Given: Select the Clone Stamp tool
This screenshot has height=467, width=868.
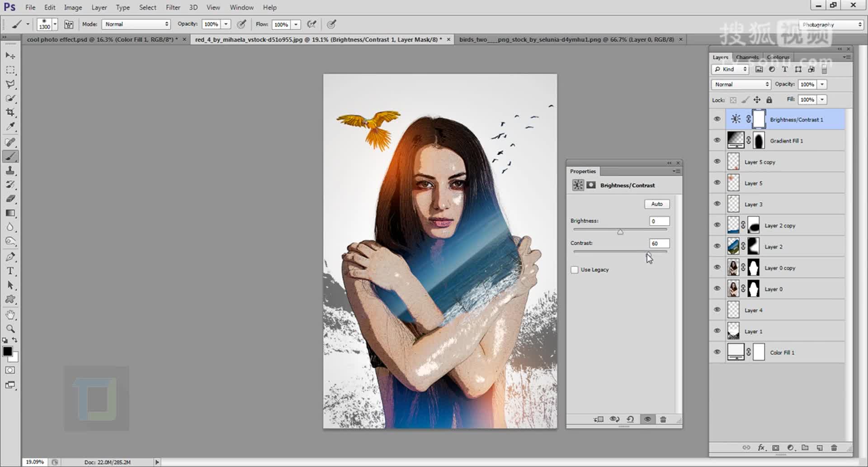Looking at the screenshot, I should tap(10, 171).
